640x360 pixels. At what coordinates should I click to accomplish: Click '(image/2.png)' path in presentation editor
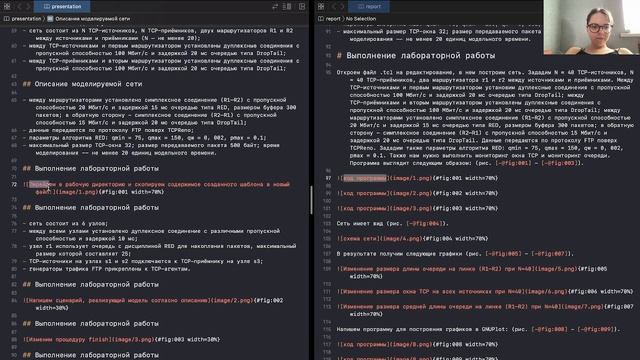coord(231,300)
